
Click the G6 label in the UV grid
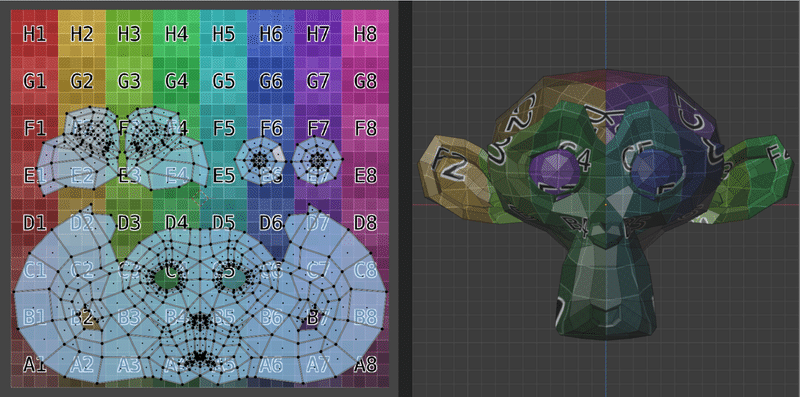pyautogui.click(x=271, y=81)
